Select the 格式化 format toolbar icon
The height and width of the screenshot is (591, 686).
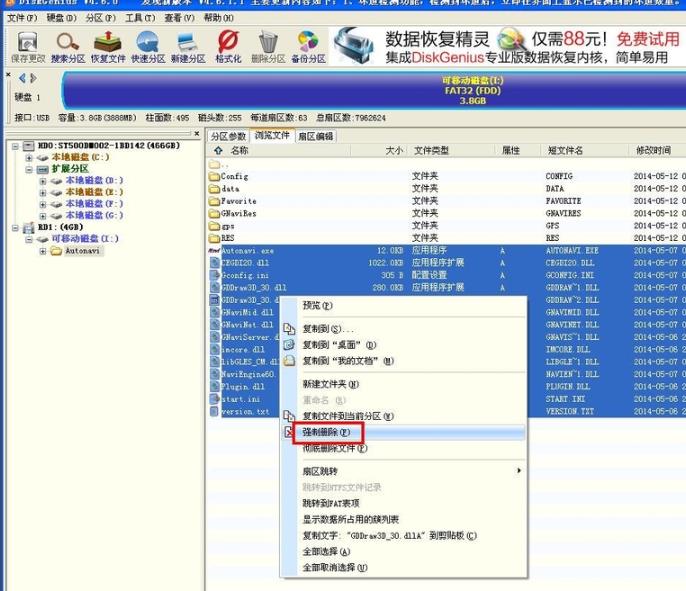228,47
